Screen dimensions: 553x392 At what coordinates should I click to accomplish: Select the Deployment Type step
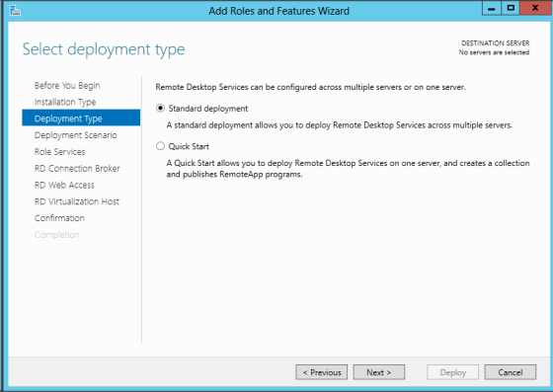coord(81,118)
